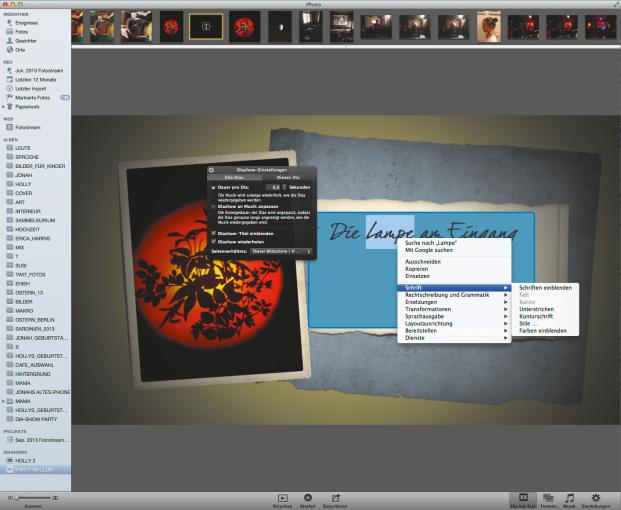Adjust the Zoomen thumbnail size slider
The width and height of the screenshot is (621, 510).
pos(33,498)
